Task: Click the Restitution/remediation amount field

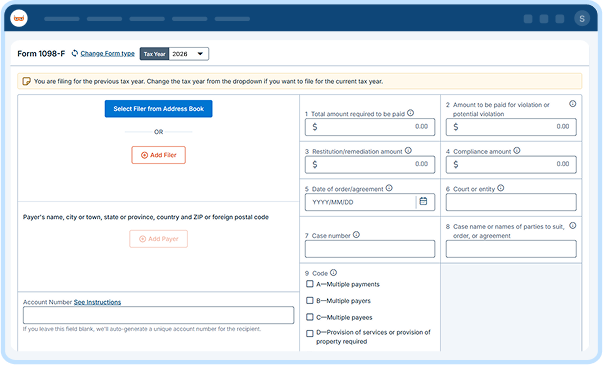Action: click(370, 165)
